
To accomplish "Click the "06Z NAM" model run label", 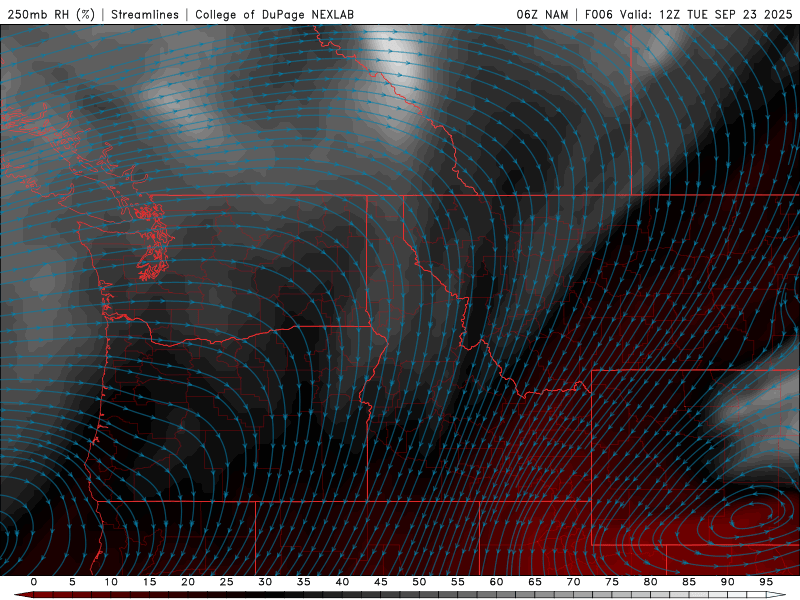I will 542,14.
